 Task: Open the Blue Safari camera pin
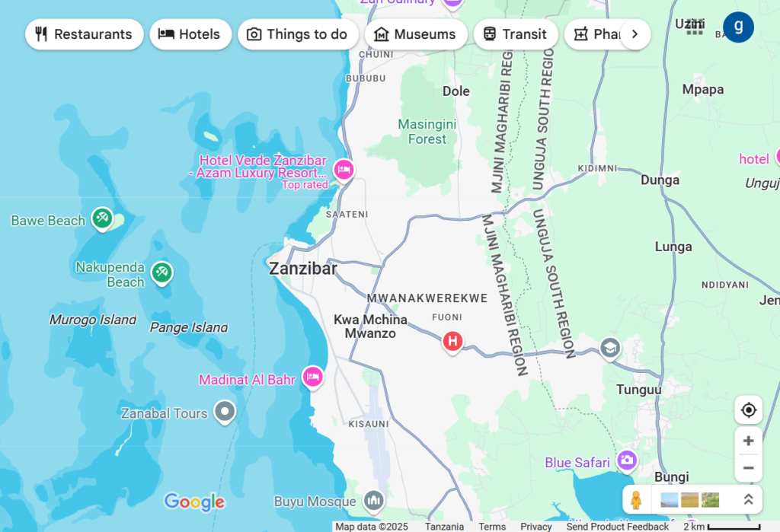coord(627,460)
